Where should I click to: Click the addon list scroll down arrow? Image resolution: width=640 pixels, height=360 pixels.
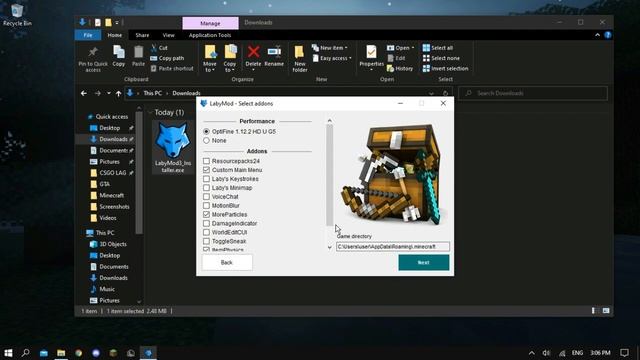329,247
